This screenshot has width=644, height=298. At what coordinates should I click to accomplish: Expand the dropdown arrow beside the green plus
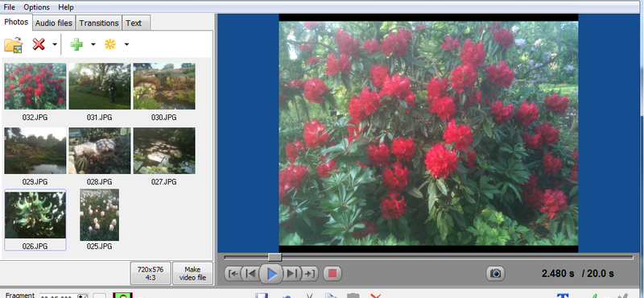point(93,44)
